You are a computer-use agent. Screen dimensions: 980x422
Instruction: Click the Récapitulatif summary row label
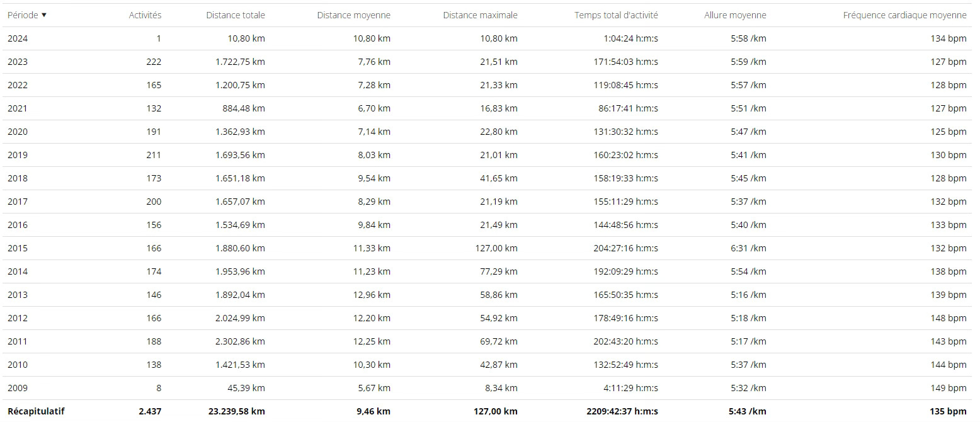point(36,411)
